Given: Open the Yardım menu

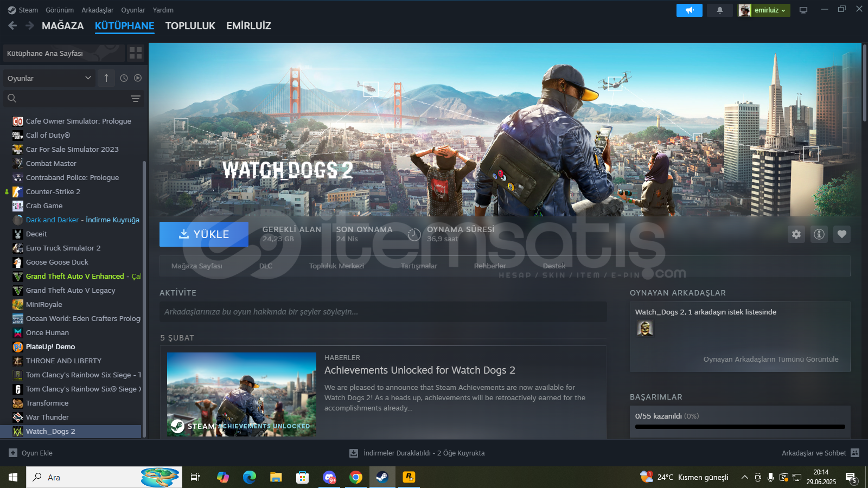Looking at the screenshot, I should coord(163,10).
